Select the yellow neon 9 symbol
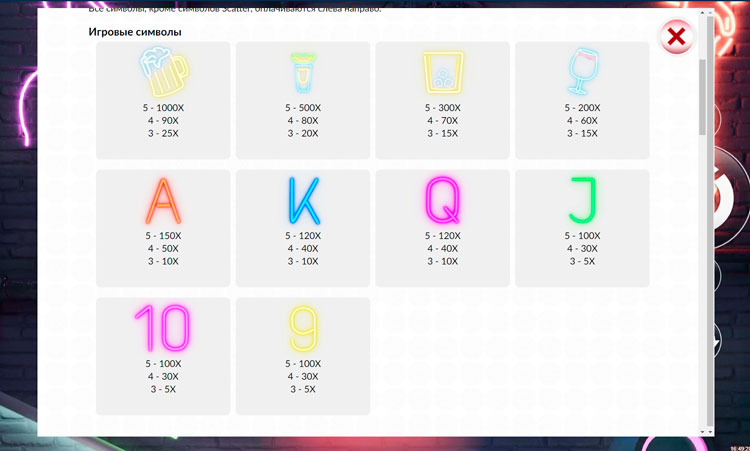Viewport: 750px width, 451px height. click(x=302, y=328)
